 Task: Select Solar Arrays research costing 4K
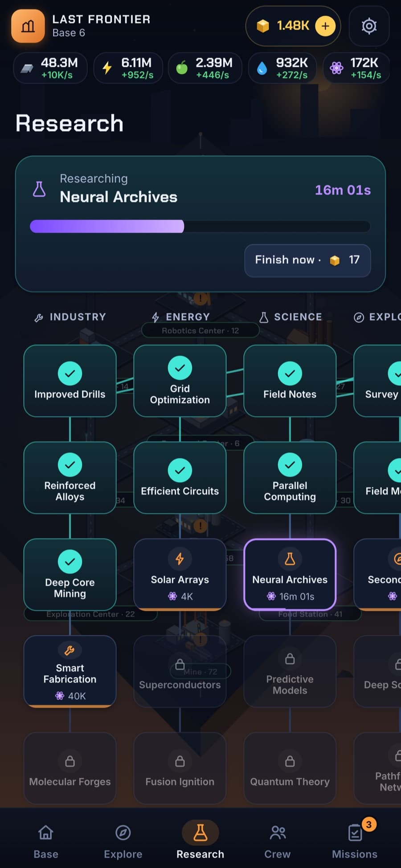coord(180,574)
